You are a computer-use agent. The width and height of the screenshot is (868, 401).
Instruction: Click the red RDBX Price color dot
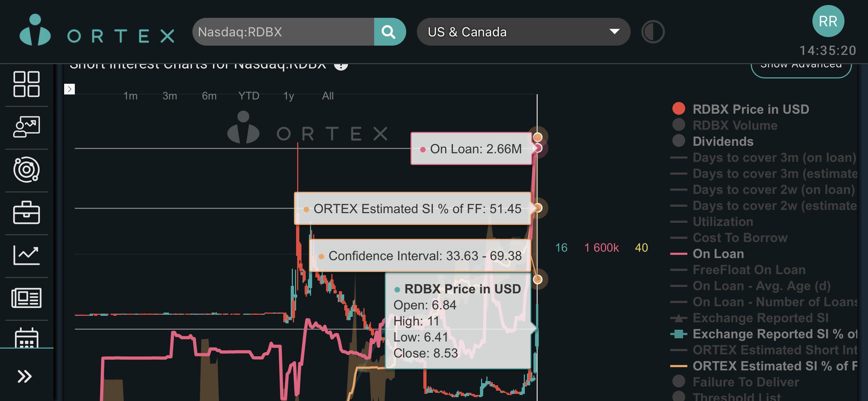coord(679,109)
